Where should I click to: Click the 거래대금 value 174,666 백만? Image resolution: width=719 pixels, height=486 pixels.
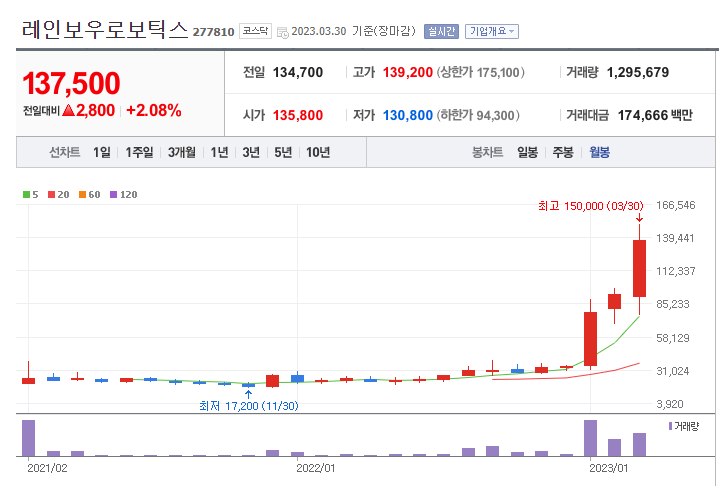click(655, 115)
